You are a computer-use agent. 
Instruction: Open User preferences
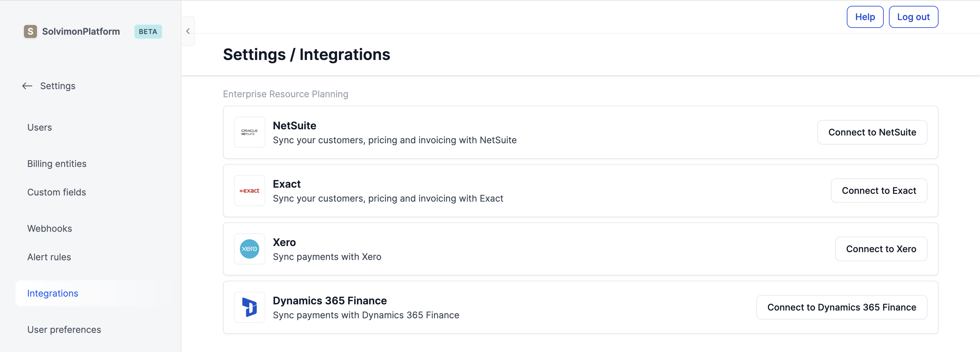pyautogui.click(x=64, y=330)
